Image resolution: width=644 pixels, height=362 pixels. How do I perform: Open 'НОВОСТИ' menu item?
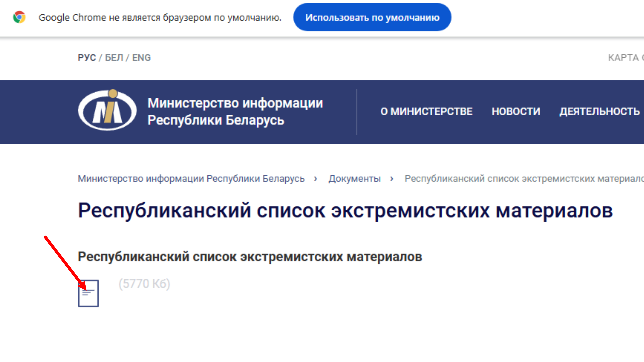(516, 111)
